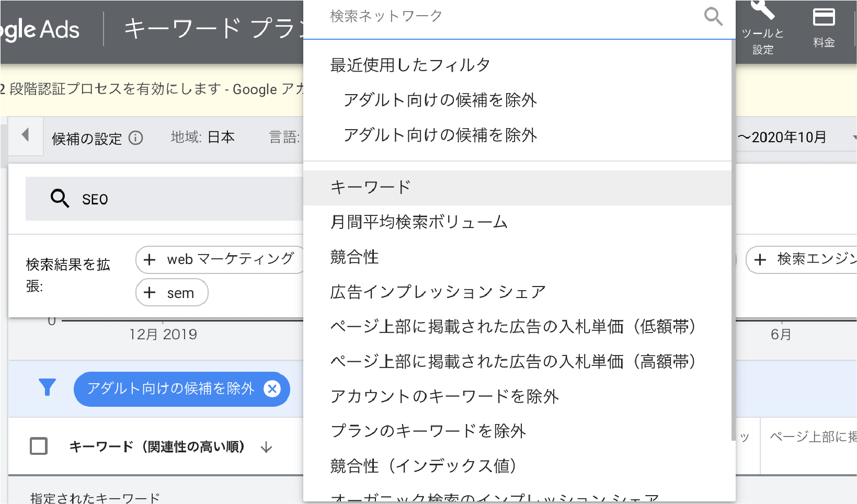Click the plus icon on the 検索エンジン chip
The image size is (857, 504).
[x=759, y=259]
